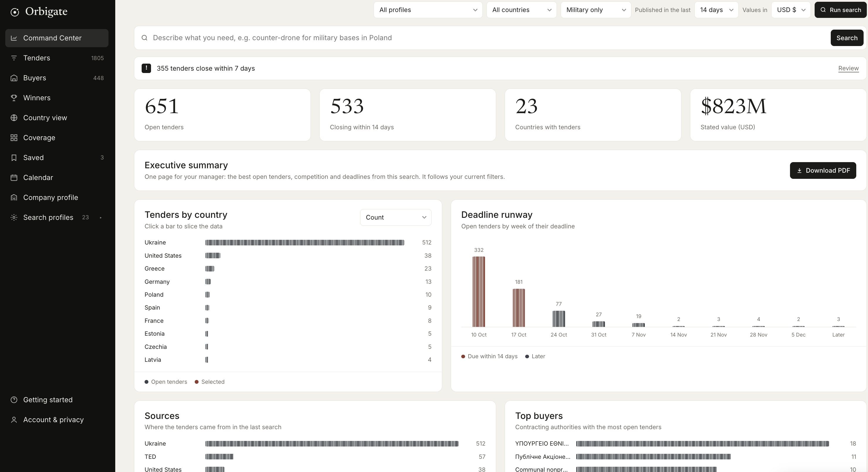Click the Winners trophy icon
Image resolution: width=868 pixels, height=472 pixels.
[14, 98]
